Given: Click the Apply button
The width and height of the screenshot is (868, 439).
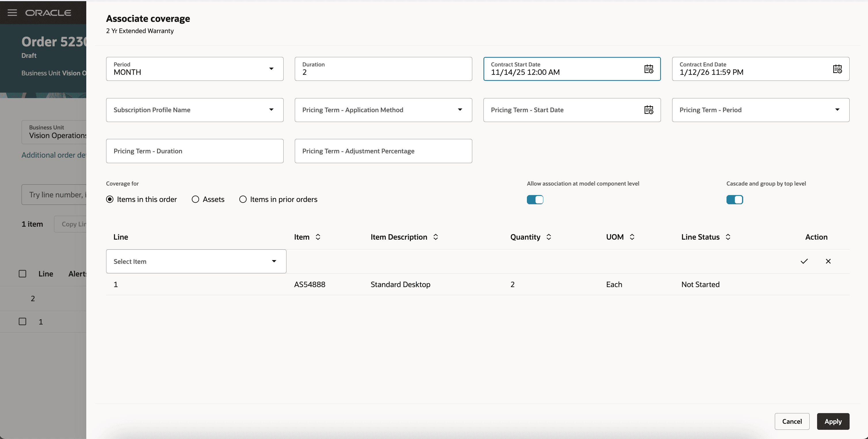Looking at the screenshot, I should click(x=833, y=421).
